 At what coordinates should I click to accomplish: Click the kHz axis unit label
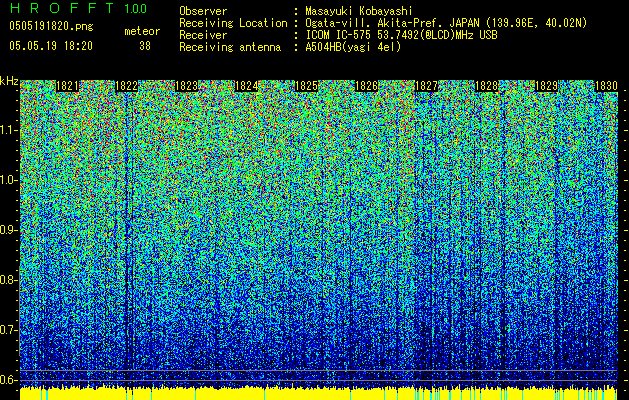[9, 81]
